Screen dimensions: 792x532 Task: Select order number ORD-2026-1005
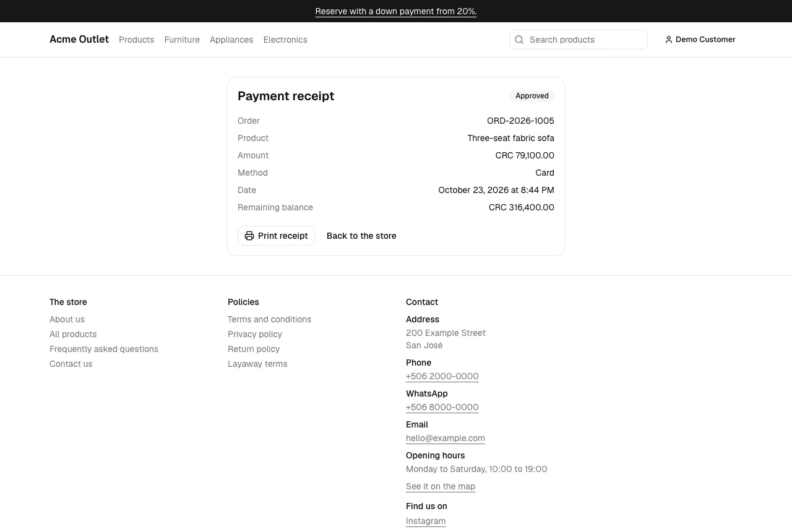click(520, 121)
